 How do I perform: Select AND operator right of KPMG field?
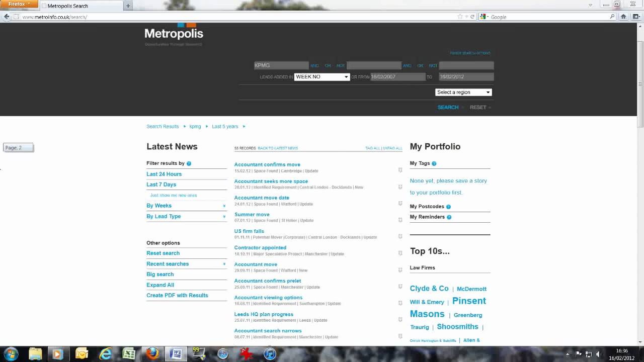(314, 66)
